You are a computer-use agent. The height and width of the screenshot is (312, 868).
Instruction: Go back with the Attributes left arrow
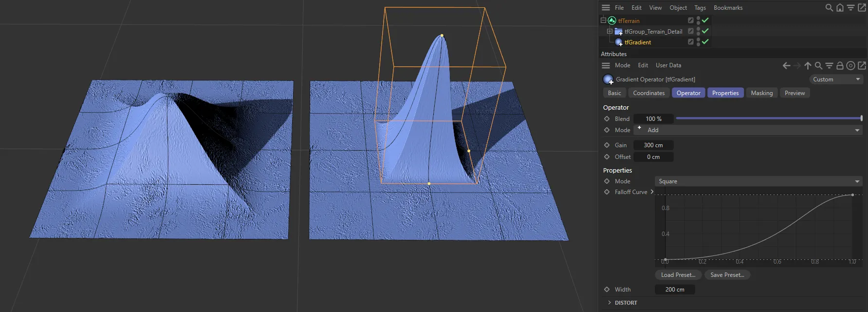pyautogui.click(x=786, y=65)
